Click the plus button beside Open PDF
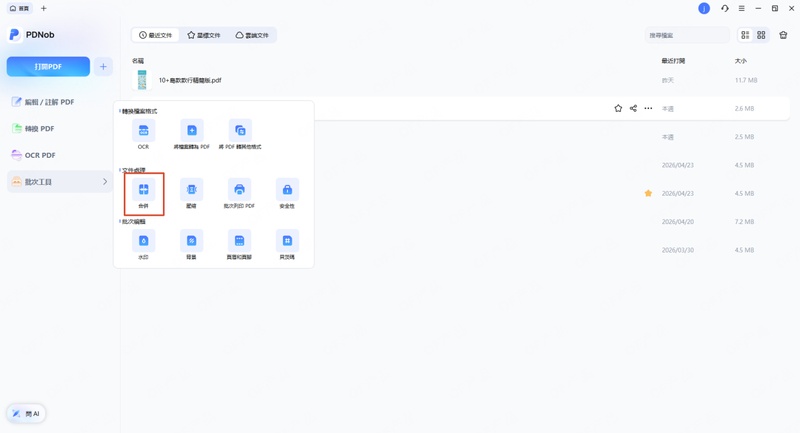 click(x=103, y=67)
